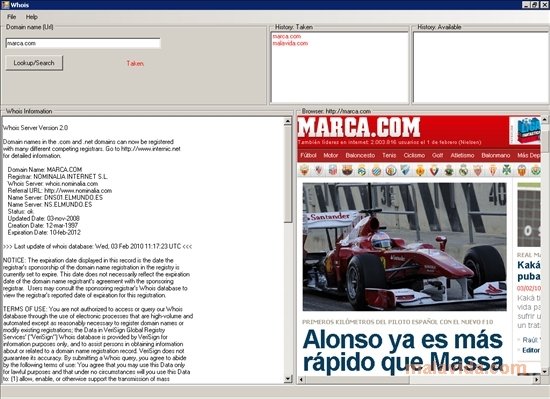Click the Sevilla crest icon

pos(478,171)
